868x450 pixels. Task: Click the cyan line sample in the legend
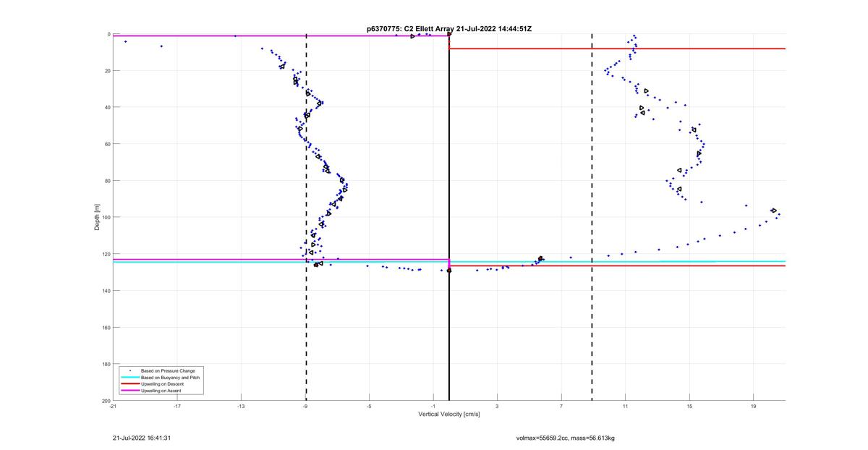[129, 378]
